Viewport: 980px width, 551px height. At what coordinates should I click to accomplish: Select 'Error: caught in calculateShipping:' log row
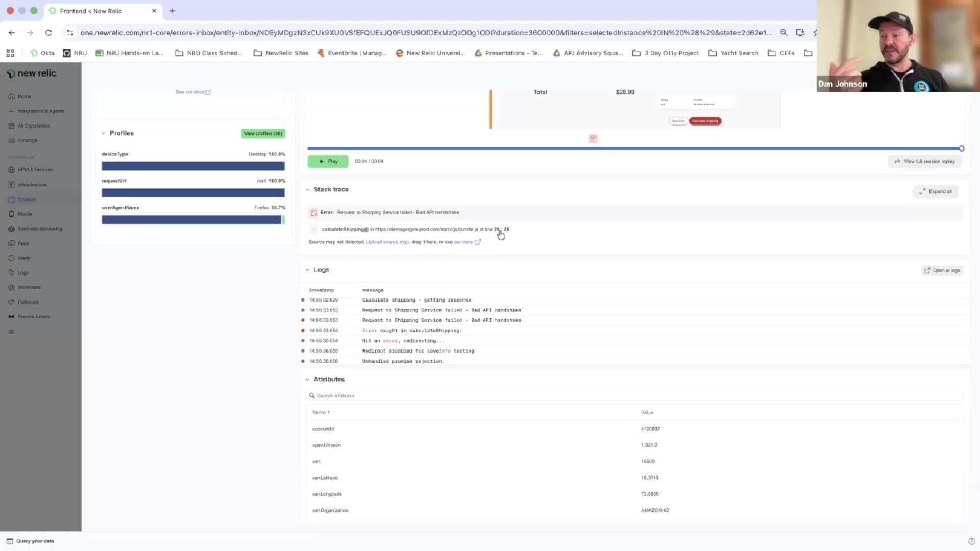[x=634, y=331]
